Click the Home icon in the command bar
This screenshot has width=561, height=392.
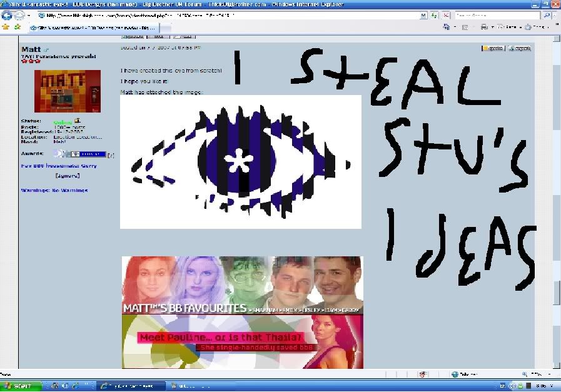tap(447, 27)
